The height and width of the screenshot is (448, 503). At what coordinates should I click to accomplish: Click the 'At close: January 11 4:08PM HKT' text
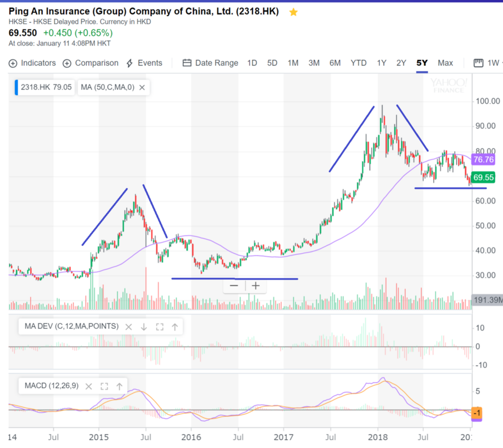point(60,43)
